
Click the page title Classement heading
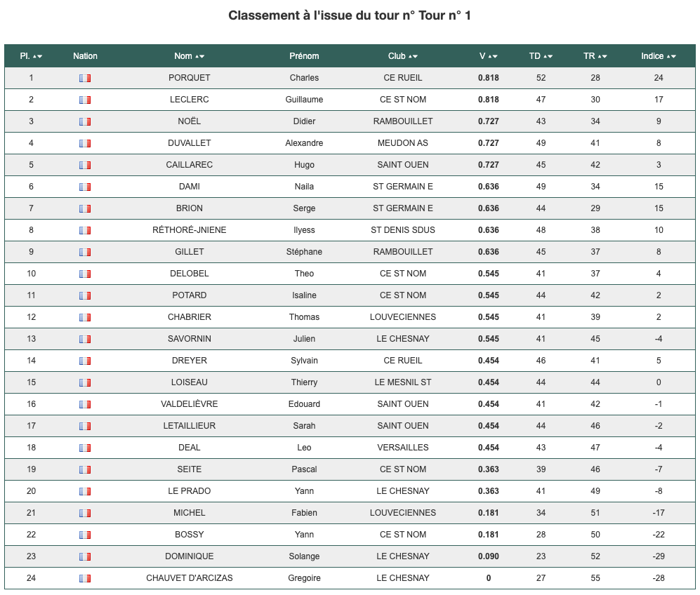[350, 15]
